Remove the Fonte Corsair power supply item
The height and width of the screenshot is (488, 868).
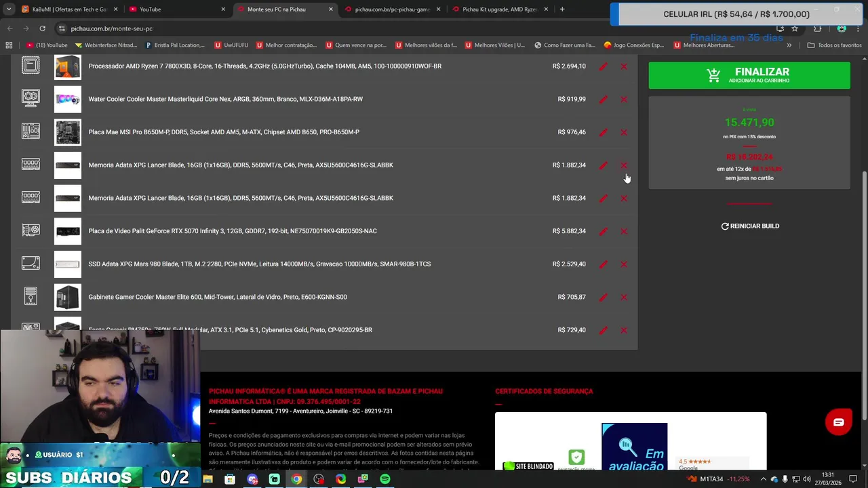pos(624,330)
